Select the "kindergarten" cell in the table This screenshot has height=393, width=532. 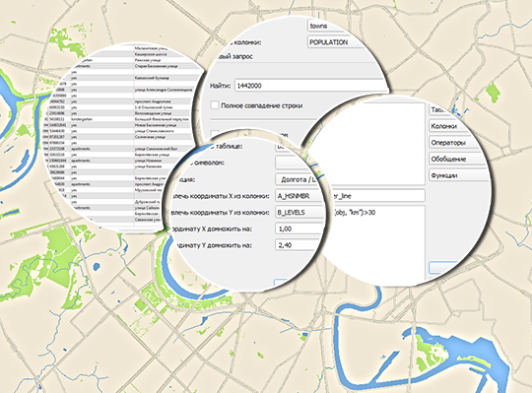pyautogui.click(x=82, y=119)
